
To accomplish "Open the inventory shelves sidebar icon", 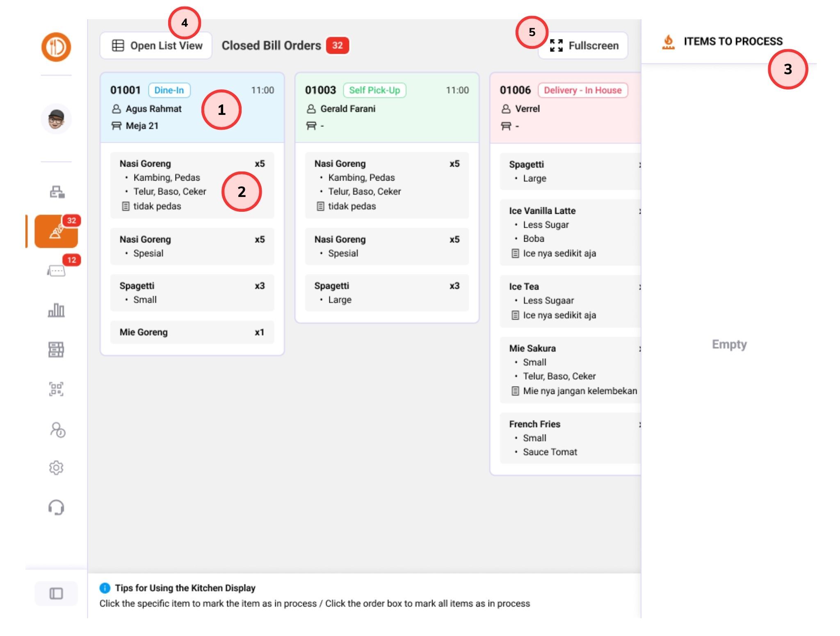I will [56, 350].
